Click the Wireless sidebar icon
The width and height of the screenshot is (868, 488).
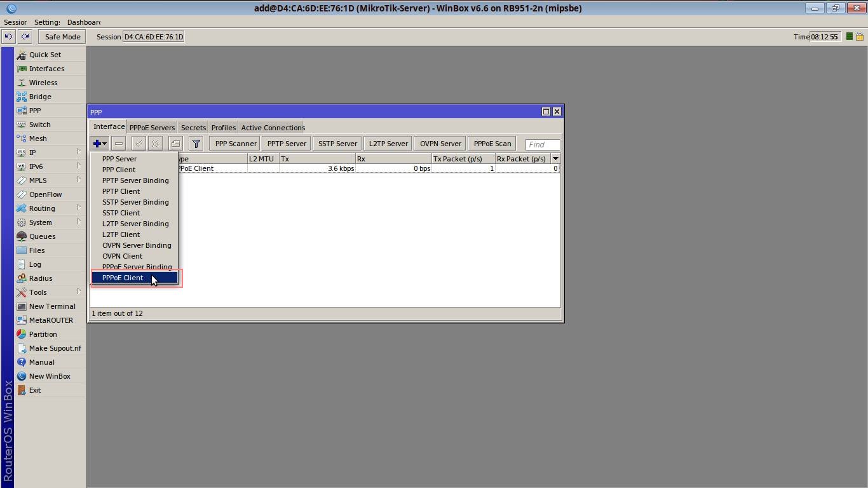[x=22, y=83]
